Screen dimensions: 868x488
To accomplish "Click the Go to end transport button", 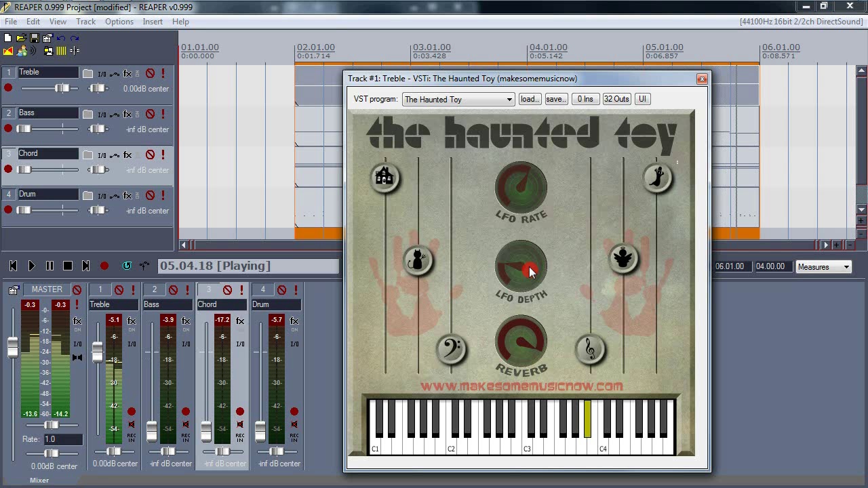I will (86, 266).
